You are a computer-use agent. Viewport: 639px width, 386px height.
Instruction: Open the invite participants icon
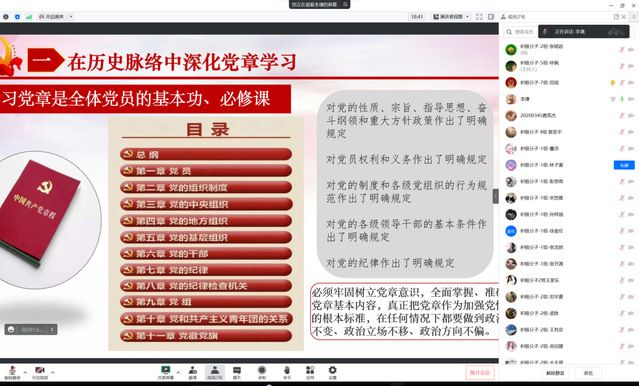pyautogui.click(x=193, y=372)
